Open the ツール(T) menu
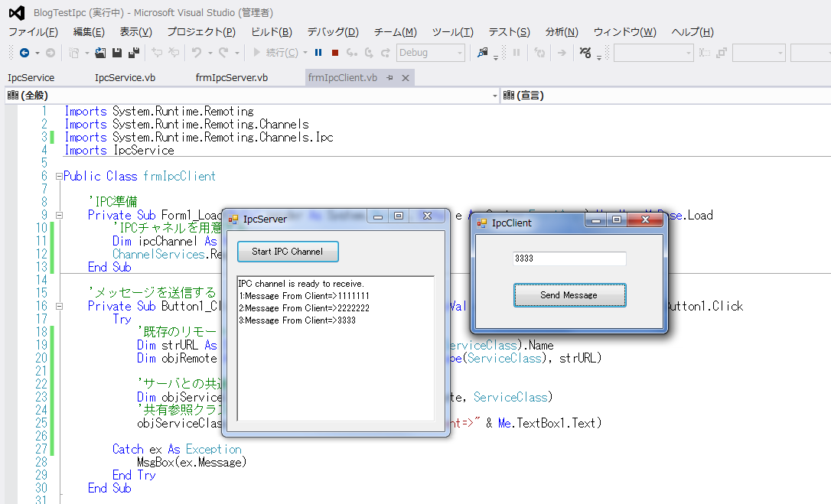 click(452, 32)
